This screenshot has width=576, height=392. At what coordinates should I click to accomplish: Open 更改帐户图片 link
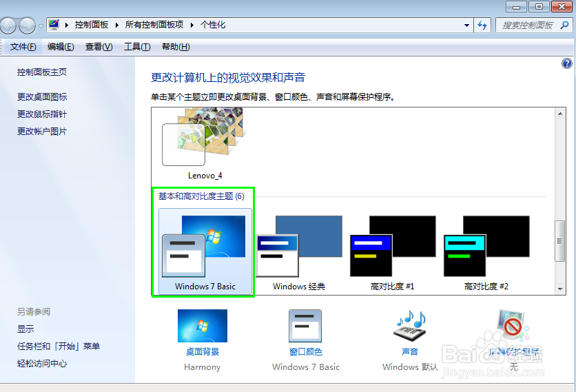point(42,131)
